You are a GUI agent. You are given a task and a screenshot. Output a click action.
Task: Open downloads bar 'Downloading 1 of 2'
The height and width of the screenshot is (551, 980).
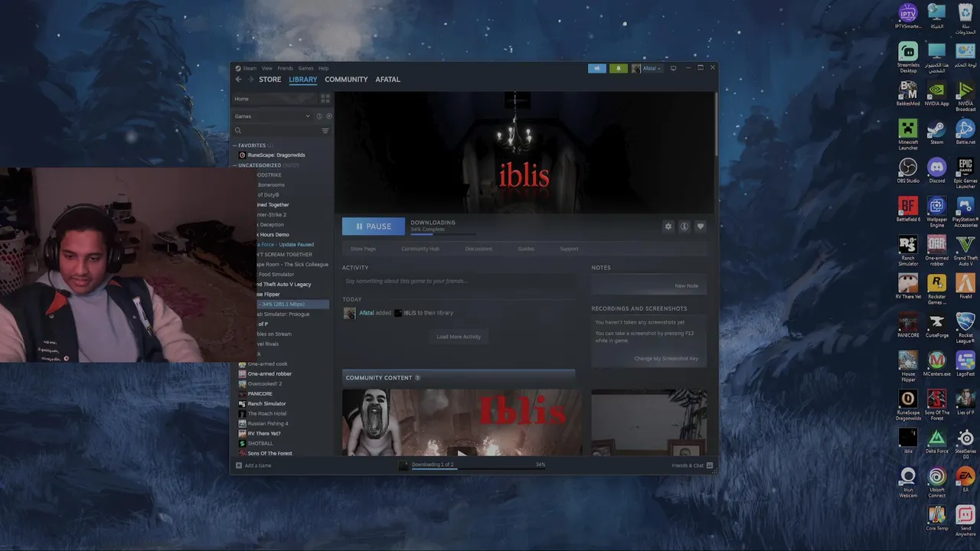coord(433,465)
